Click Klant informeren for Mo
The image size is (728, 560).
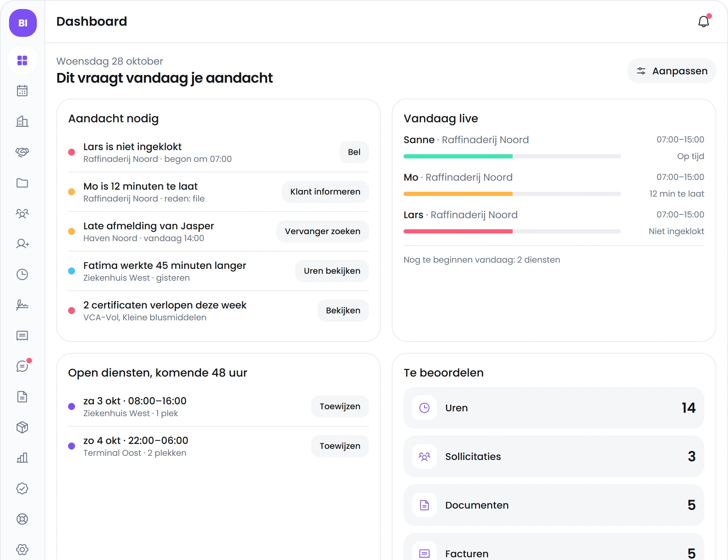click(325, 192)
